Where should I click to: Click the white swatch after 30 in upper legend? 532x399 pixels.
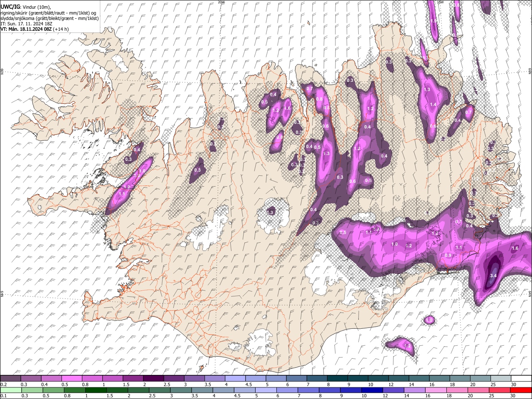click(522, 378)
